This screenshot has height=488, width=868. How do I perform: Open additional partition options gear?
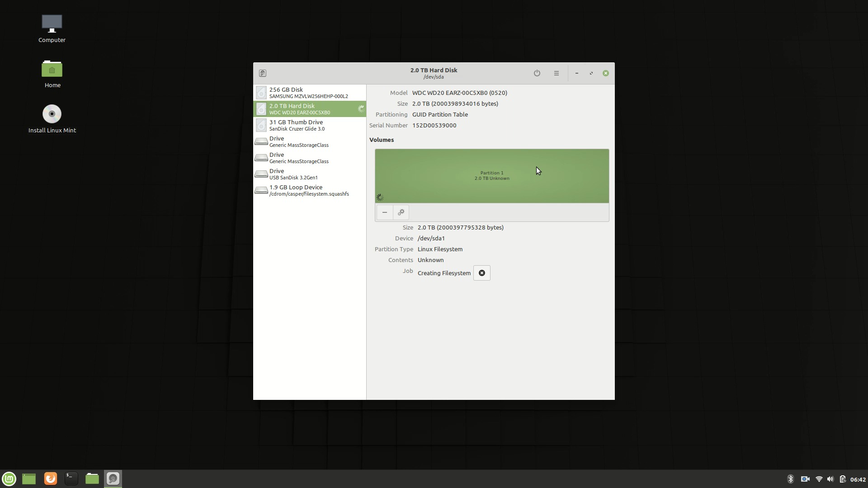click(x=401, y=212)
